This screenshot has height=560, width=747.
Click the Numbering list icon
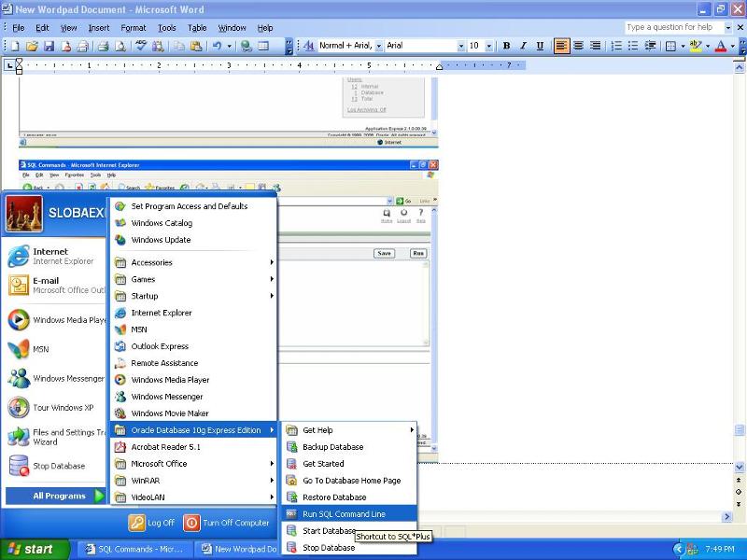coord(616,46)
